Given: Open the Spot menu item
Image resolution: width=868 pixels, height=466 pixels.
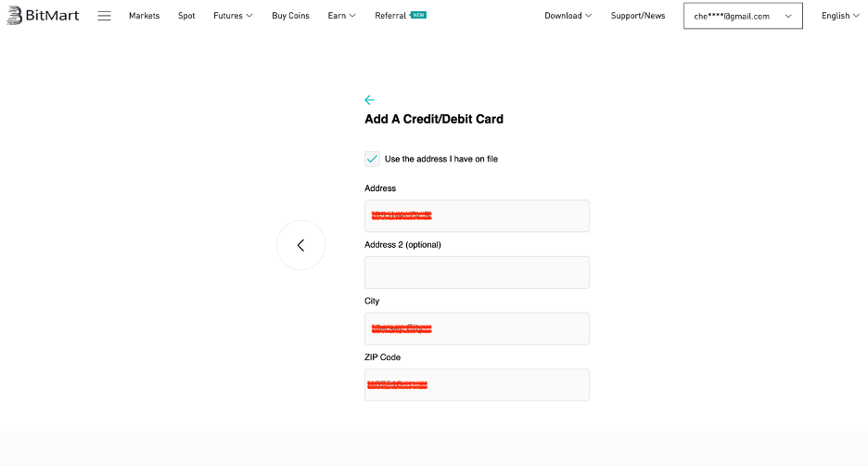Looking at the screenshot, I should [x=186, y=16].
